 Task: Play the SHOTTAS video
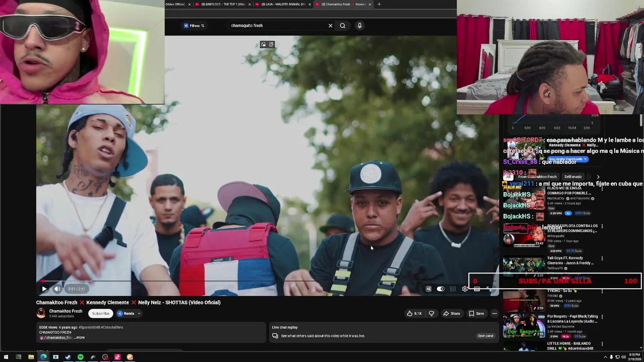[44, 289]
